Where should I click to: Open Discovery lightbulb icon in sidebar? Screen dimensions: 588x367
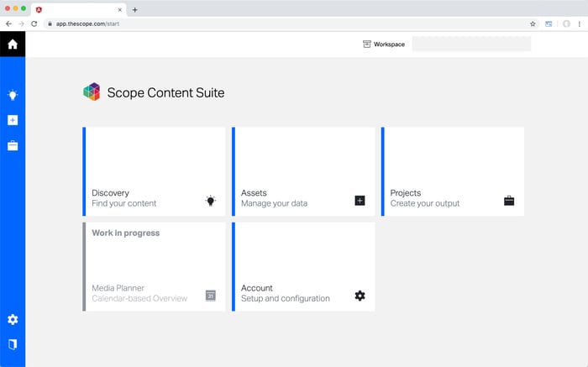[13, 95]
